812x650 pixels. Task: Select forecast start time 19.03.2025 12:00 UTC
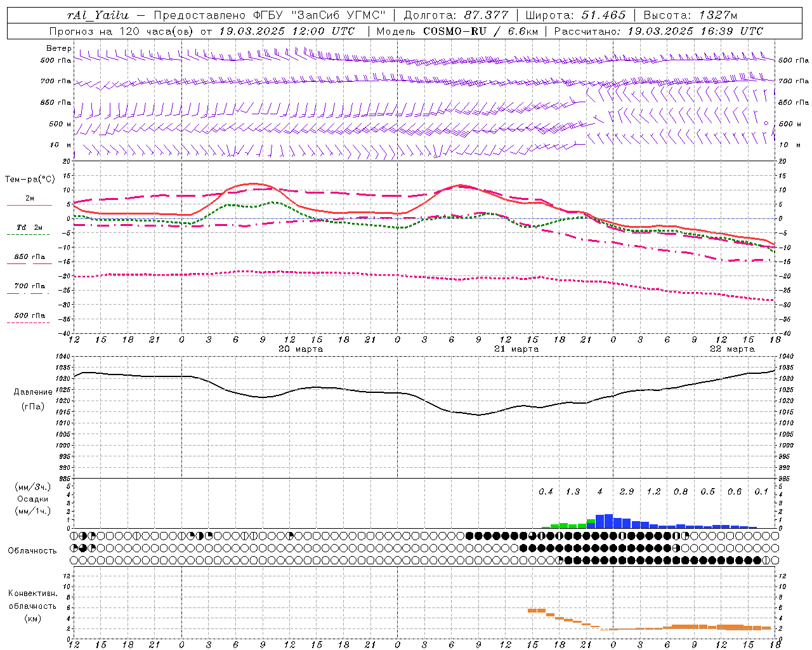(287, 31)
